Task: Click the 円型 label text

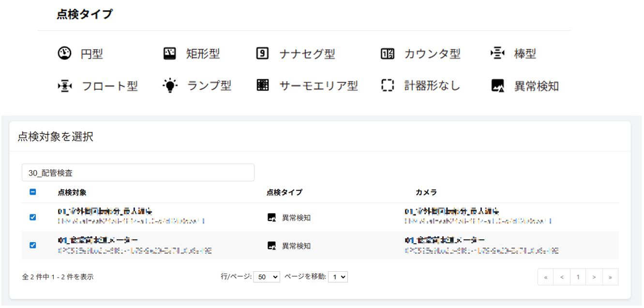Action: tap(92, 54)
